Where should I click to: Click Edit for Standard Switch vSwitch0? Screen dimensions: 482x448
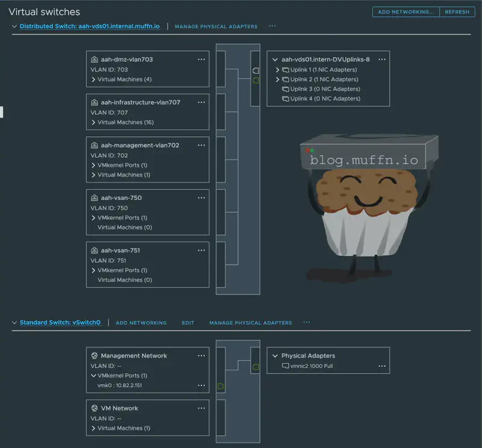(x=188, y=323)
